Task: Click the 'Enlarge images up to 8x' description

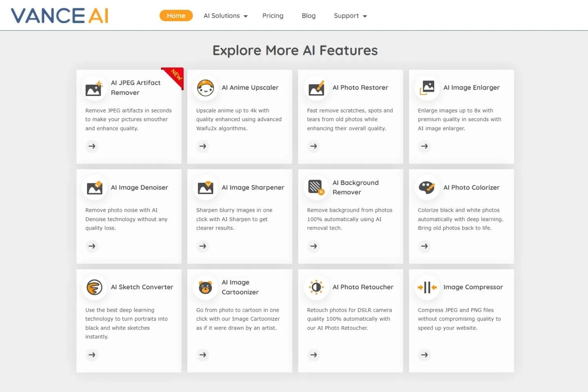Action: pyautogui.click(x=459, y=120)
